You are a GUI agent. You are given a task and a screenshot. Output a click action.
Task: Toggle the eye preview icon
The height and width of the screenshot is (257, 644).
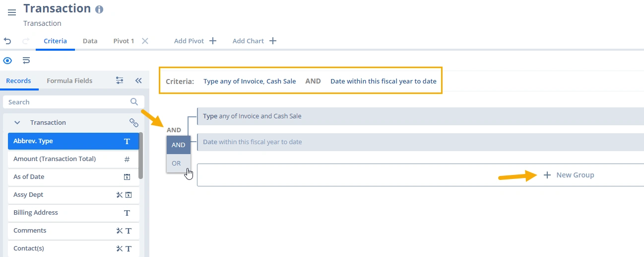(7, 61)
